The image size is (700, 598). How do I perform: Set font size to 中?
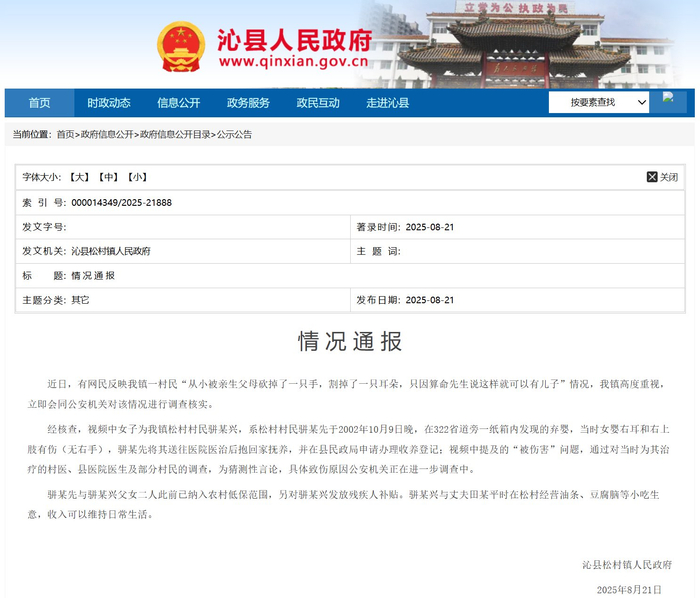pyautogui.click(x=108, y=177)
